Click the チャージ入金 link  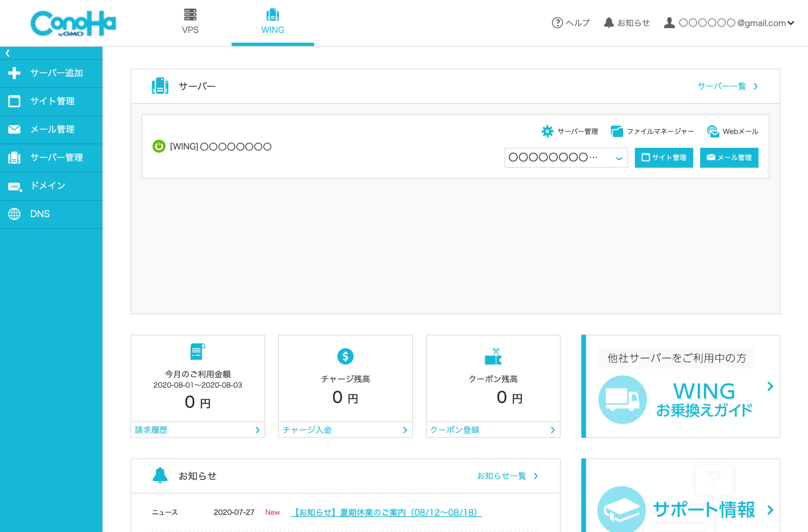click(307, 430)
